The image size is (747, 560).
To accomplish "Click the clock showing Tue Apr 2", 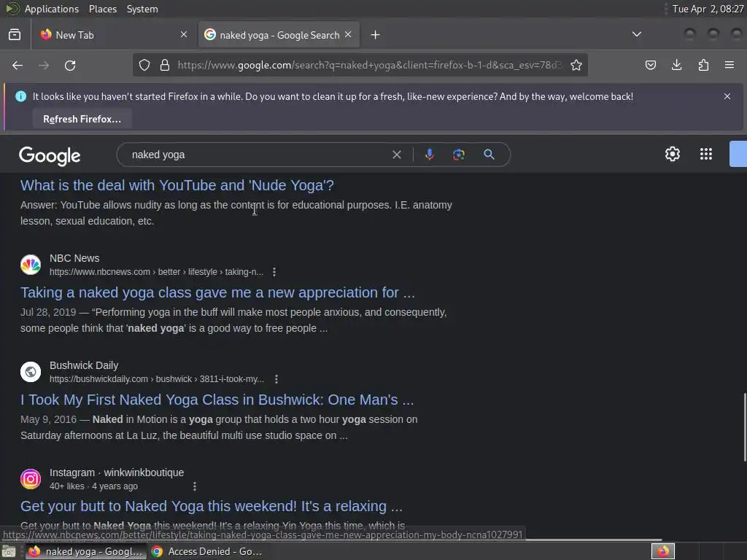I will pyautogui.click(x=708, y=9).
